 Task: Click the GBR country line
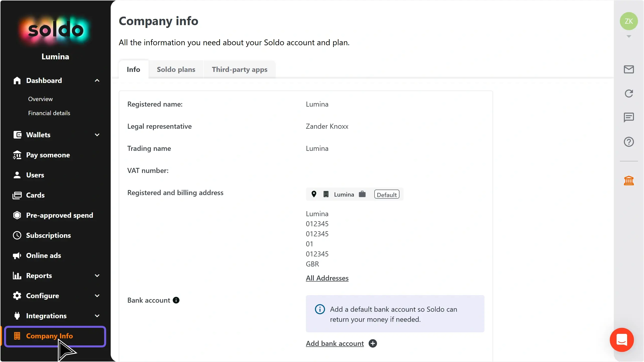point(312,264)
